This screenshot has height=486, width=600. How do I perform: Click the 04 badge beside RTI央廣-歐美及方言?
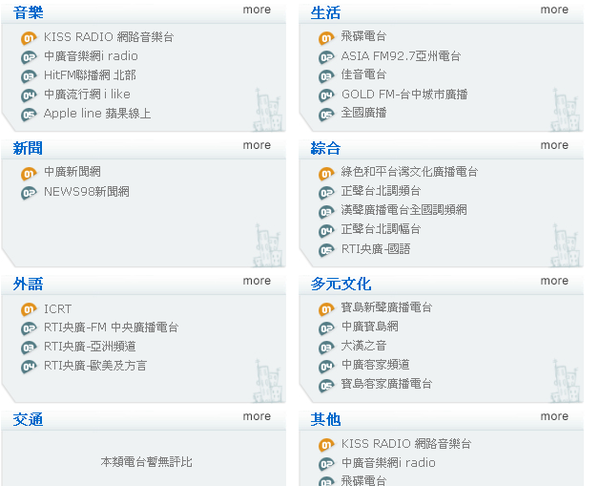29,367
